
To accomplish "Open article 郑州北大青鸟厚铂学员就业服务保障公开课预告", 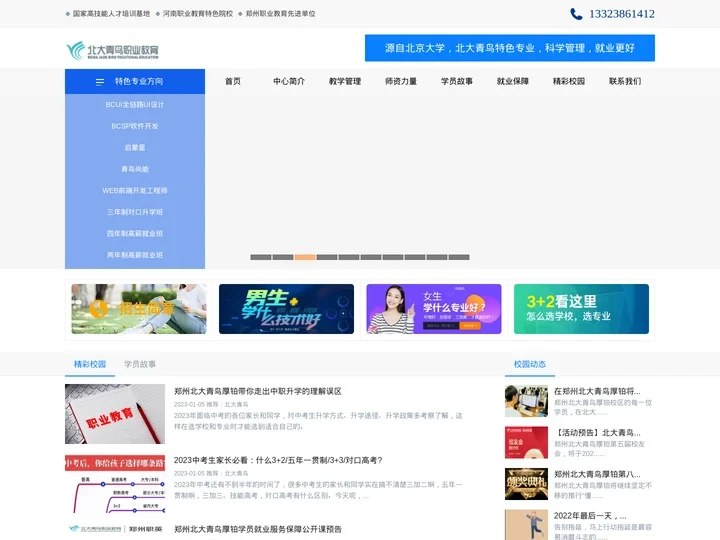I will pyautogui.click(x=258, y=529).
